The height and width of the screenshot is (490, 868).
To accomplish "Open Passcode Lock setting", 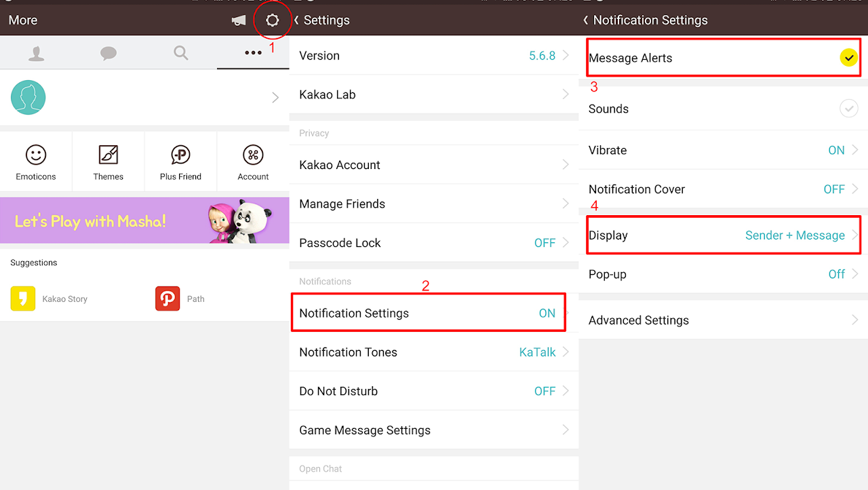I will pyautogui.click(x=434, y=243).
